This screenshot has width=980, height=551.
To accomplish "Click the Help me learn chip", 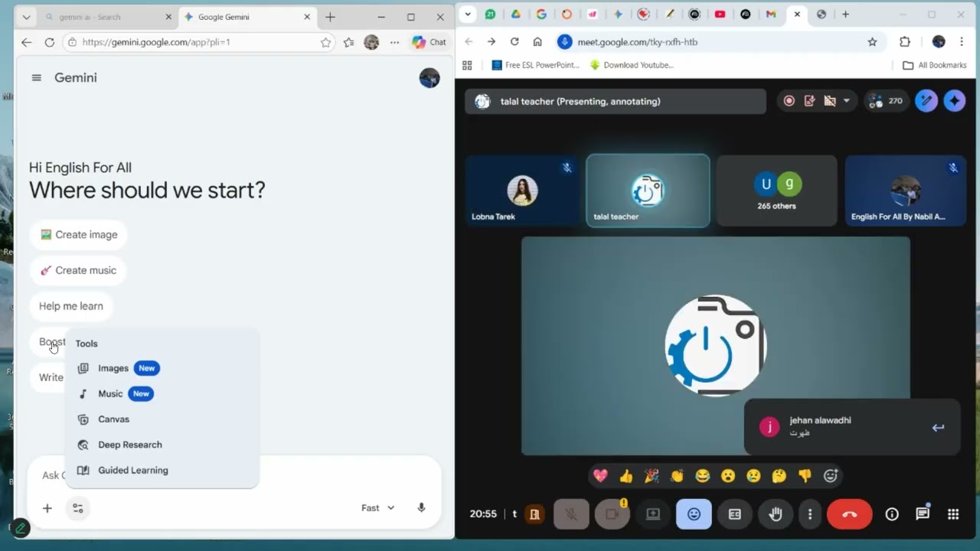I will point(71,306).
